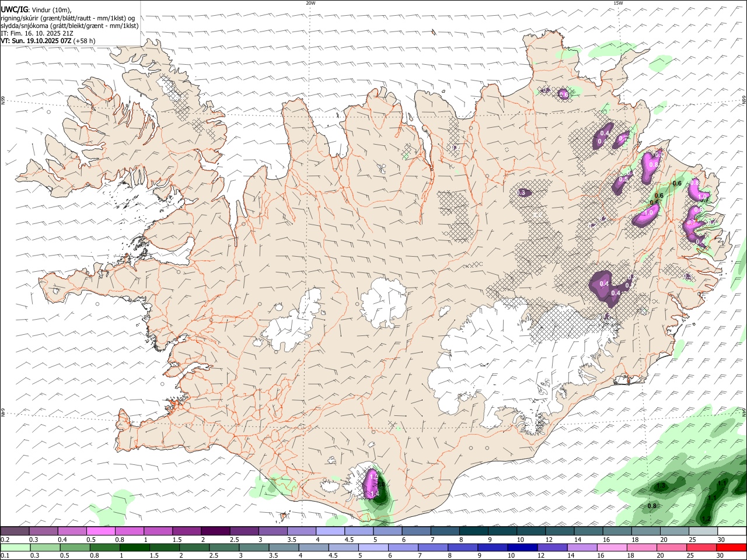747x560 pixels.
Task: Select violet rain-scale swatch between 12 and 14
Action: click(x=552, y=547)
